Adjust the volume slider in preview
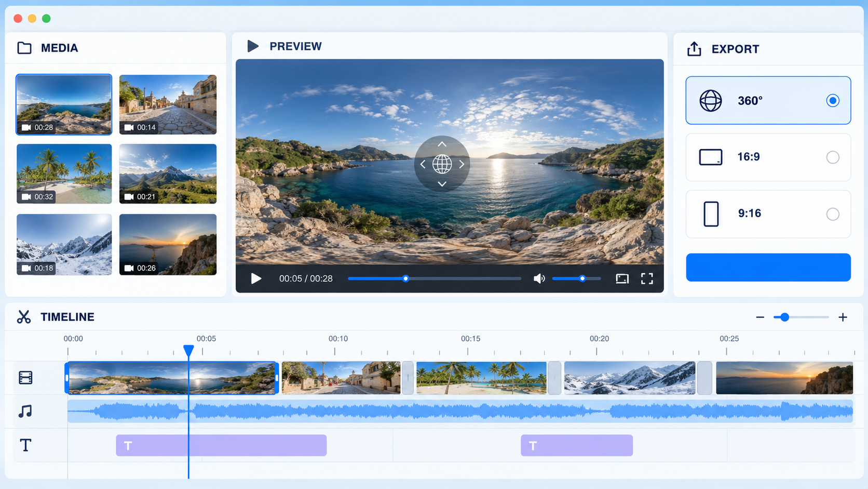 pyautogui.click(x=576, y=279)
